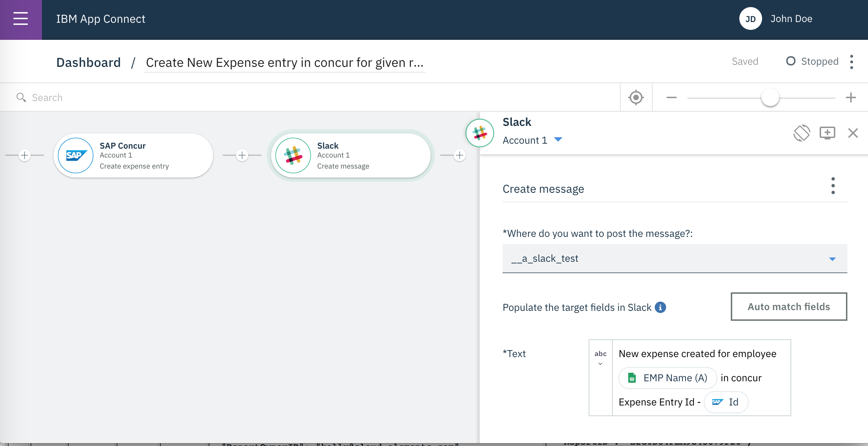The height and width of the screenshot is (446, 868).
Task: Click the Id mapping pill
Action: coord(726,402)
